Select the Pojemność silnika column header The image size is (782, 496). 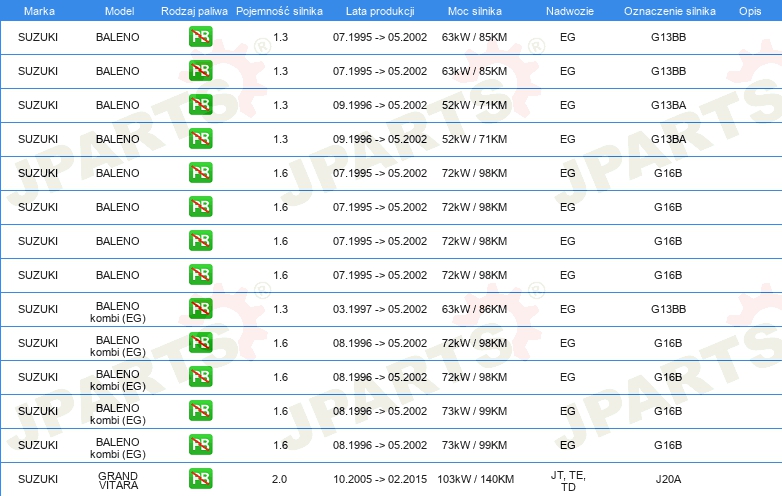point(279,11)
